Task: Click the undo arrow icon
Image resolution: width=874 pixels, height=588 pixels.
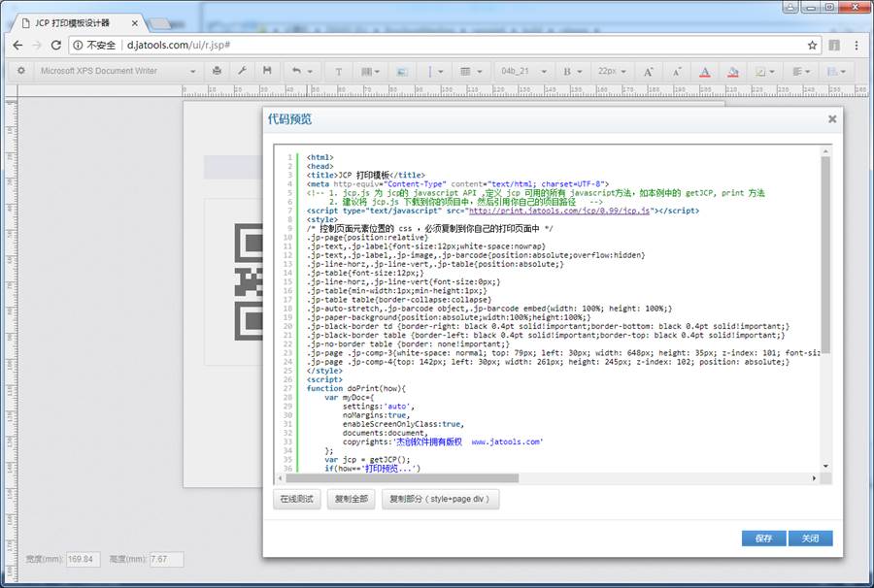Action: point(296,71)
